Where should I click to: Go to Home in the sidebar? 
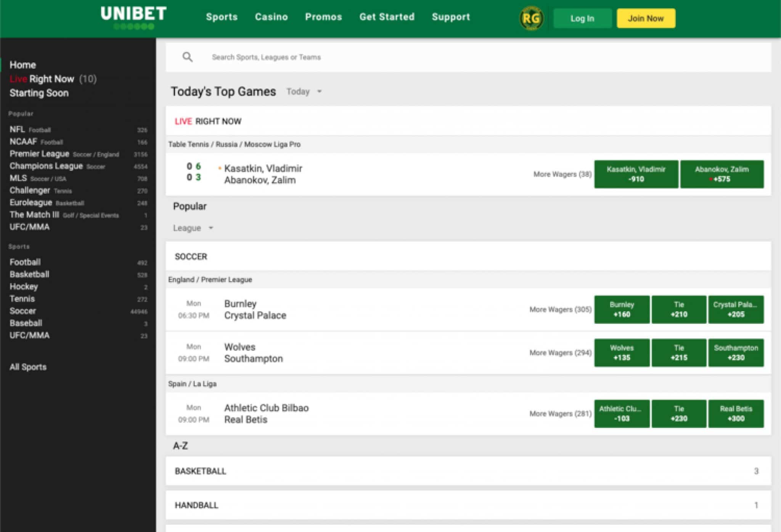22,65
